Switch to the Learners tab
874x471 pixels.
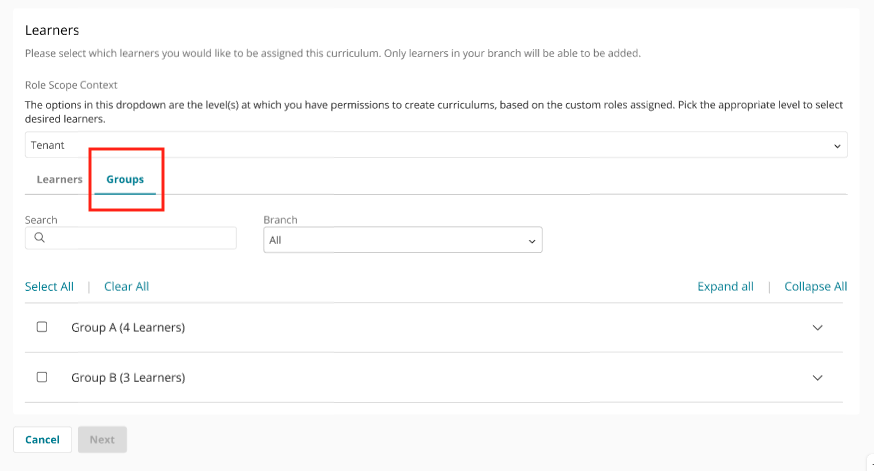(60, 179)
